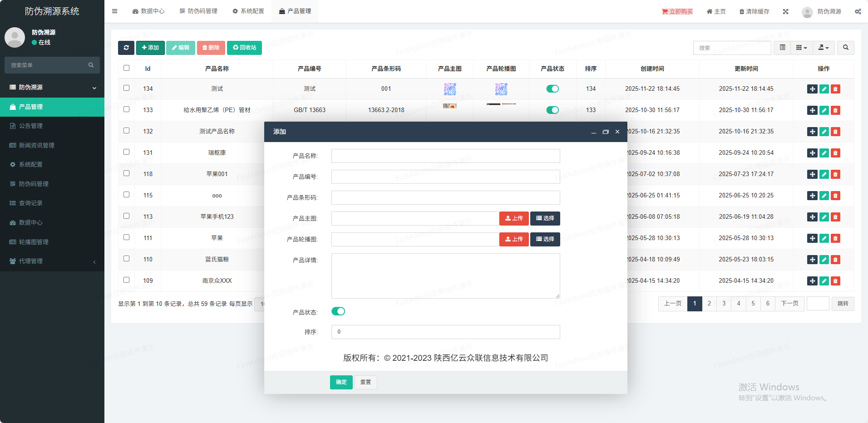This screenshot has width=868, height=423.
Task: Click the red delete icon for row 134
Action: [835, 89]
